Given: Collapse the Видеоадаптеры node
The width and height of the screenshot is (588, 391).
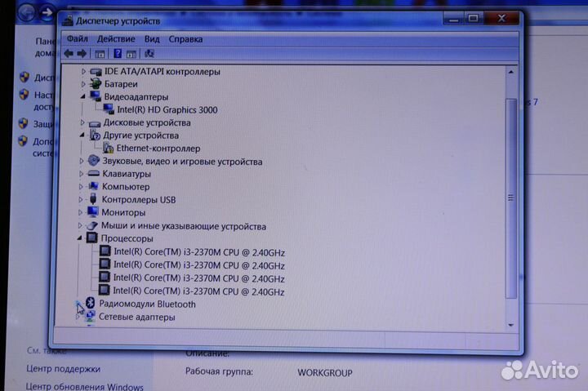Looking at the screenshot, I should (82, 96).
